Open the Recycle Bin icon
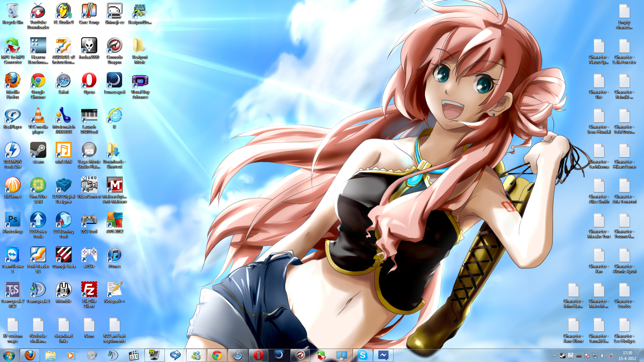The height and width of the screenshot is (362, 644). (x=13, y=14)
